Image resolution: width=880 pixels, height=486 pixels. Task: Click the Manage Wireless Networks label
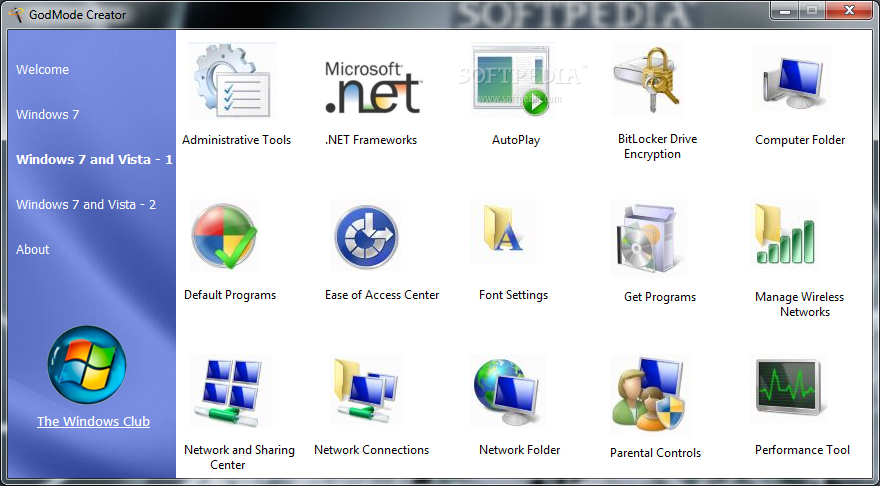pyautogui.click(x=800, y=304)
